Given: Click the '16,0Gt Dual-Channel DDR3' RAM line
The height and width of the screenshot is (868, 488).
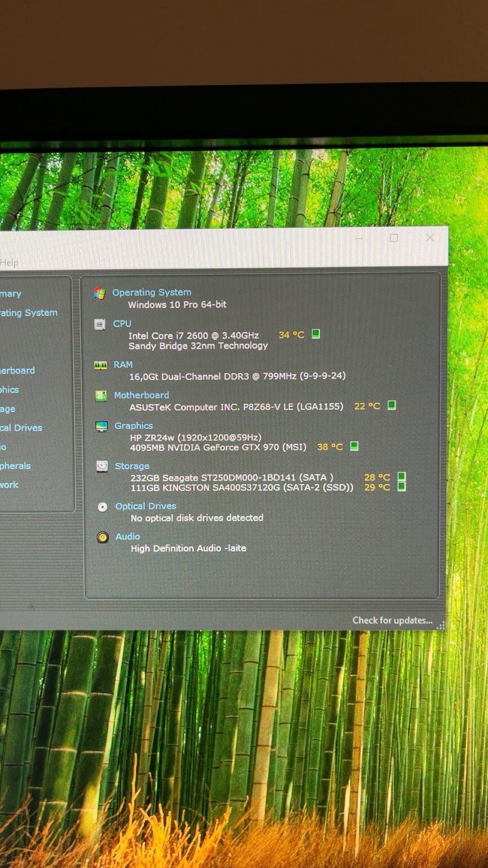Looking at the screenshot, I should [x=237, y=376].
